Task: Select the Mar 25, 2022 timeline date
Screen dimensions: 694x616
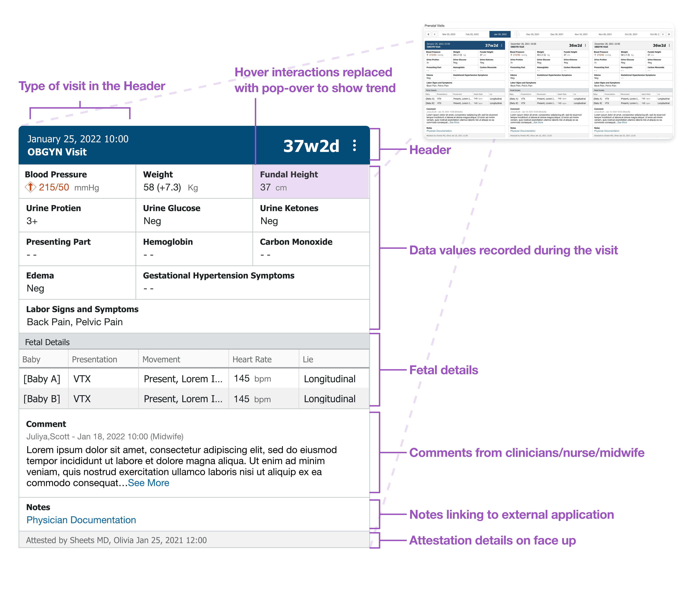Action: click(448, 34)
